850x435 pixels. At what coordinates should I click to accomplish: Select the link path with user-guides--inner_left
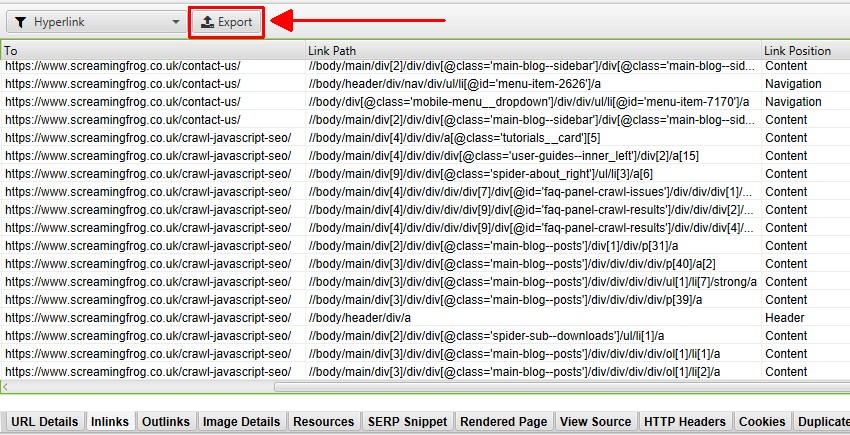click(503, 156)
